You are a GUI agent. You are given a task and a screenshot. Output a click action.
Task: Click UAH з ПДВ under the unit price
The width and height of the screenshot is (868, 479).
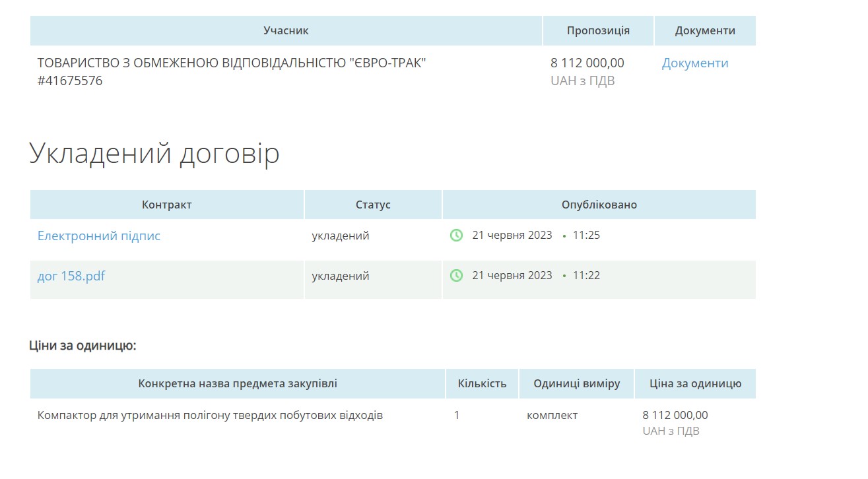pos(671,431)
